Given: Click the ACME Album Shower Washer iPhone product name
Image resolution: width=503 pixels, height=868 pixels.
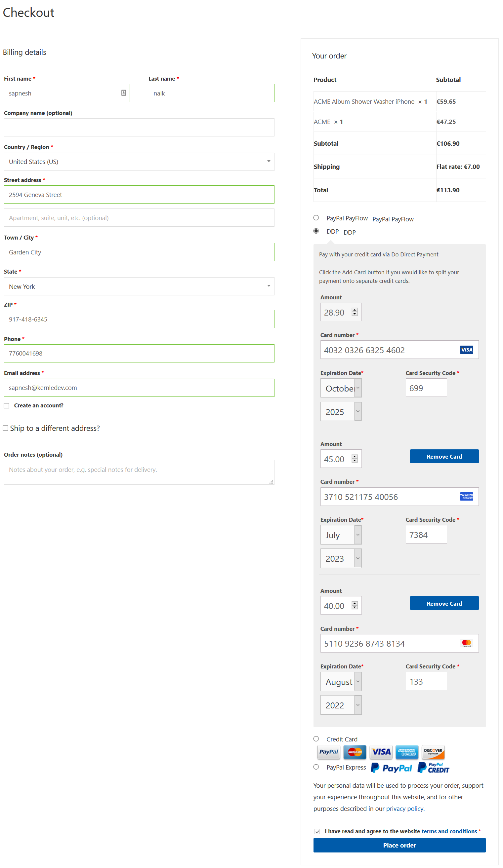Looking at the screenshot, I should [x=364, y=102].
